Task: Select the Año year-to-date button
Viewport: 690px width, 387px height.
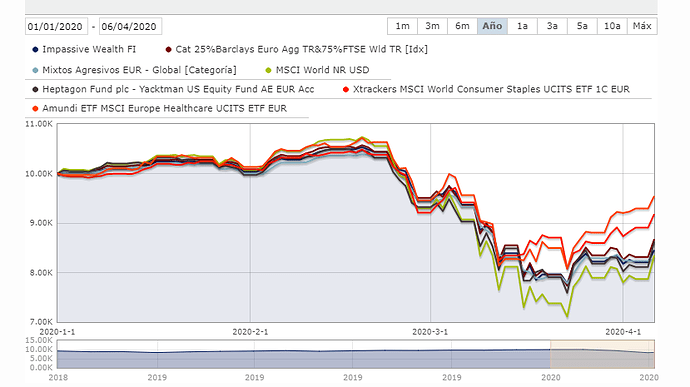Action: click(492, 26)
